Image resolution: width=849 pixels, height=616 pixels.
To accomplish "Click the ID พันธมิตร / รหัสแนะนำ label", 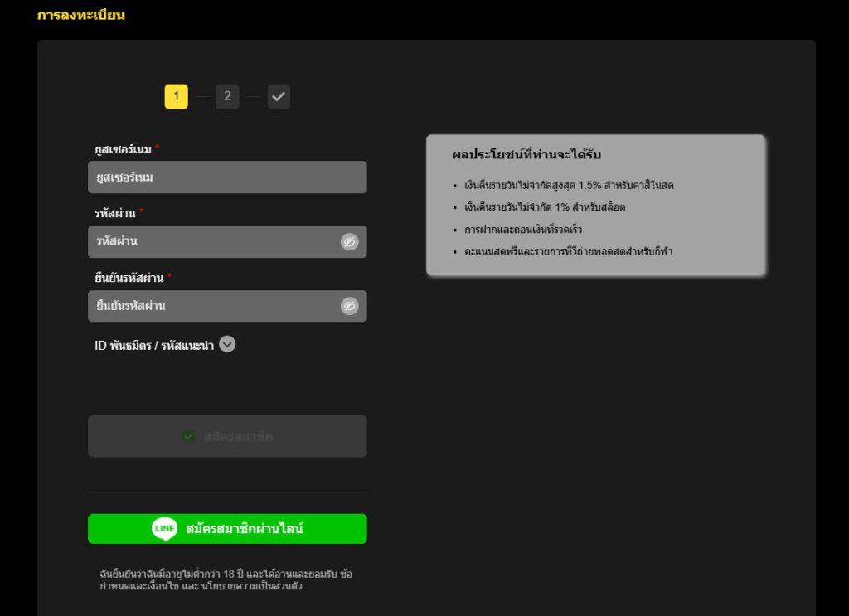I will coord(154,346).
